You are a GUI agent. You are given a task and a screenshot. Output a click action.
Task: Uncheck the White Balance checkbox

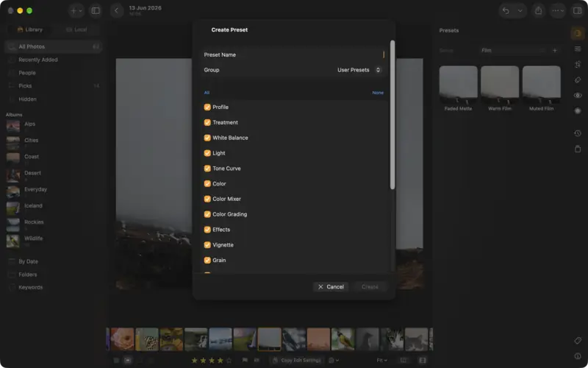point(207,138)
